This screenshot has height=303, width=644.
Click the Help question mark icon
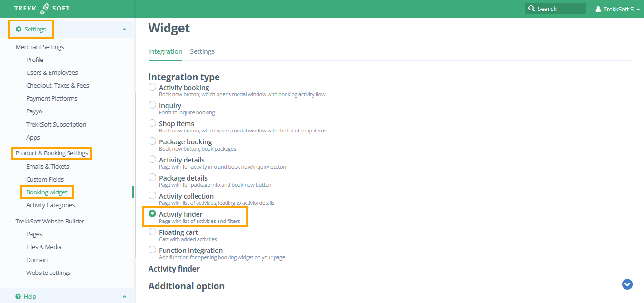18,296
